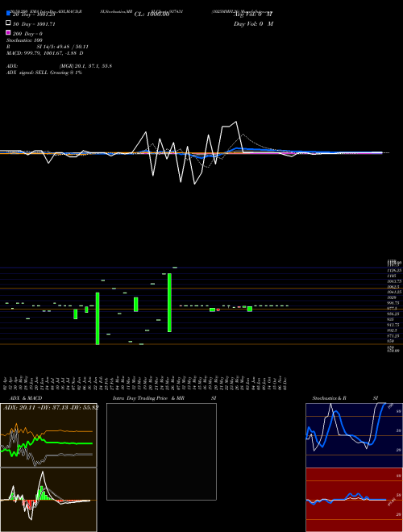Click the 871.25 price axis label

pyautogui.click(x=393, y=335)
